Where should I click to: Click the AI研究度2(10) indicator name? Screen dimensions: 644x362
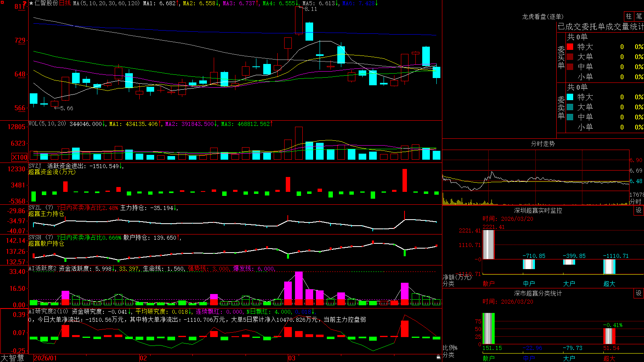pos(48,311)
